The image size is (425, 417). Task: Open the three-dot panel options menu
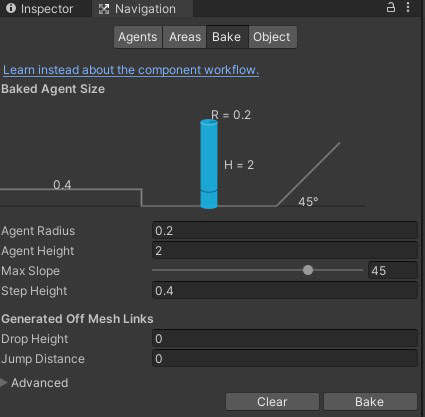408,7
